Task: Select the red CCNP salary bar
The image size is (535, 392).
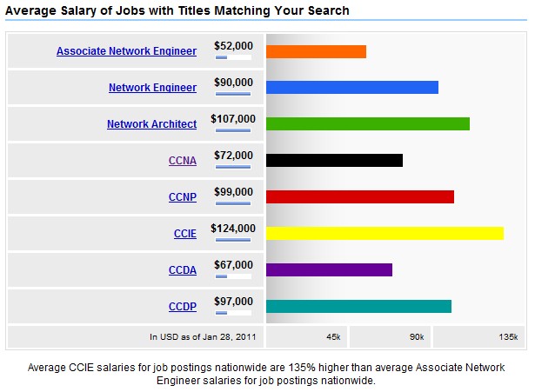Action: [x=359, y=196]
